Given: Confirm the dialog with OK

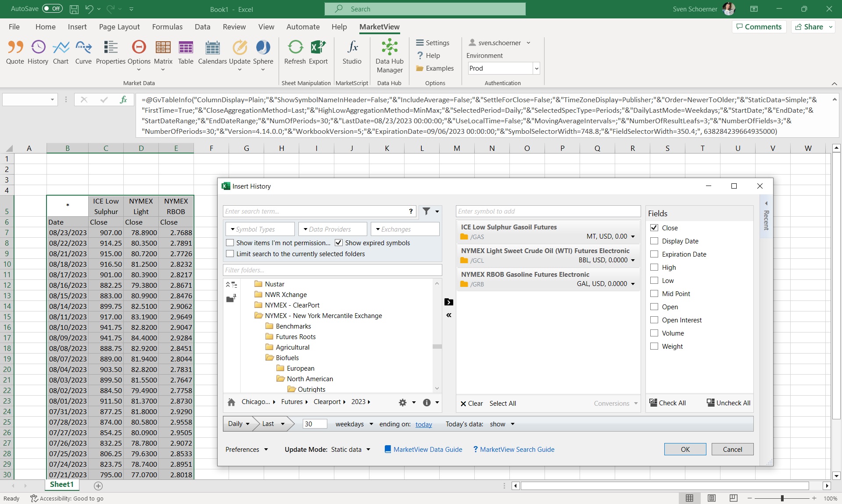Looking at the screenshot, I should click(x=685, y=449).
